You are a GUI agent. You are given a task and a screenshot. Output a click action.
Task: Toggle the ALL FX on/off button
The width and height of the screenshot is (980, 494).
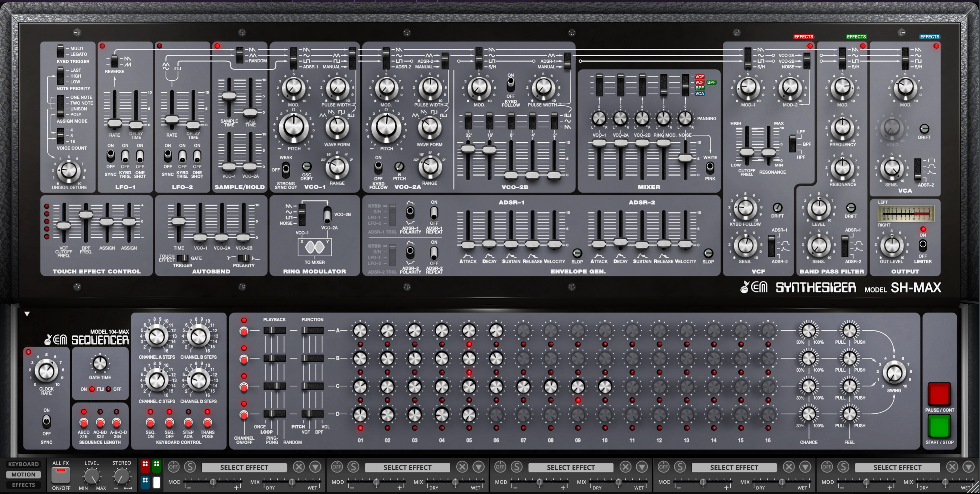coord(61,475)
